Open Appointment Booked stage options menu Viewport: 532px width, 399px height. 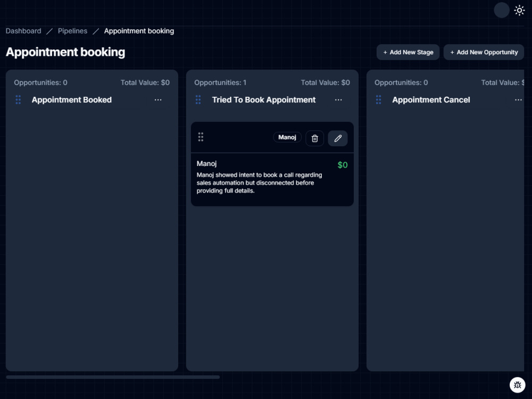pos(158,100)
